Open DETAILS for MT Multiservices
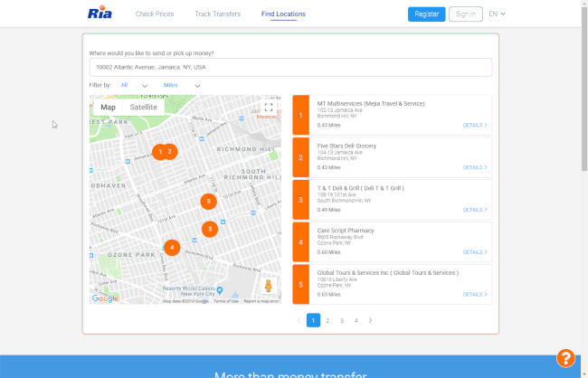The height and width of the screenshot is (378, 588). tap(475, 126)
